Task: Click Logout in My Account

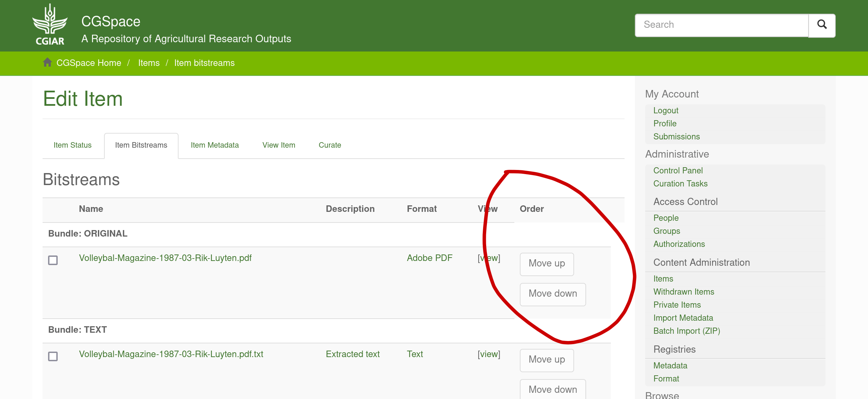Action: [x=665, y=111]
